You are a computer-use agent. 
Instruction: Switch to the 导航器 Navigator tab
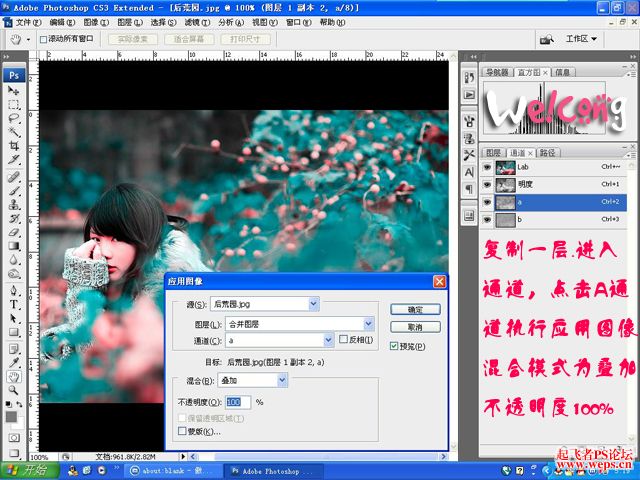click(497, 72)
